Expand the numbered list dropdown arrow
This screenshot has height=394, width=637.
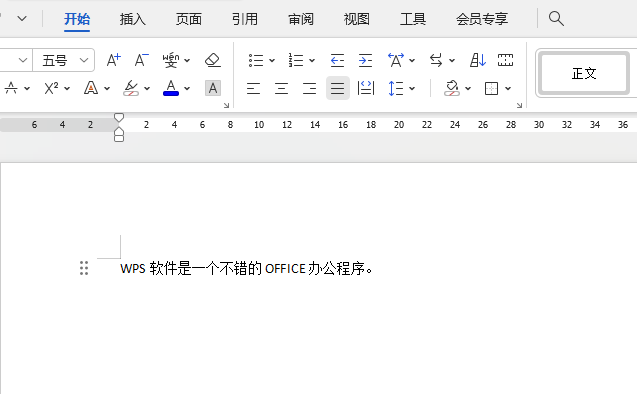[312, 61]
